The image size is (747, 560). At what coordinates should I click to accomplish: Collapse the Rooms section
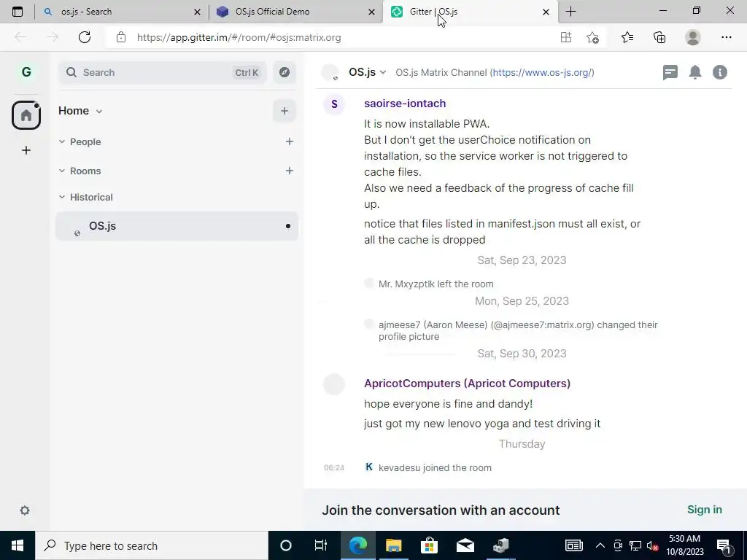click(62, 171)
